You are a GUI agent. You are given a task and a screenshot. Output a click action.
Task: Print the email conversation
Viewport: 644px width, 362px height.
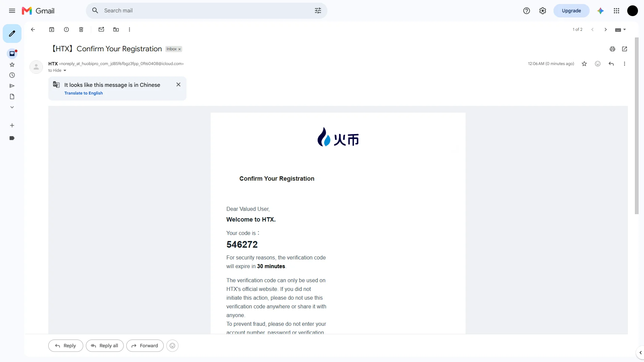coord(612,49)
